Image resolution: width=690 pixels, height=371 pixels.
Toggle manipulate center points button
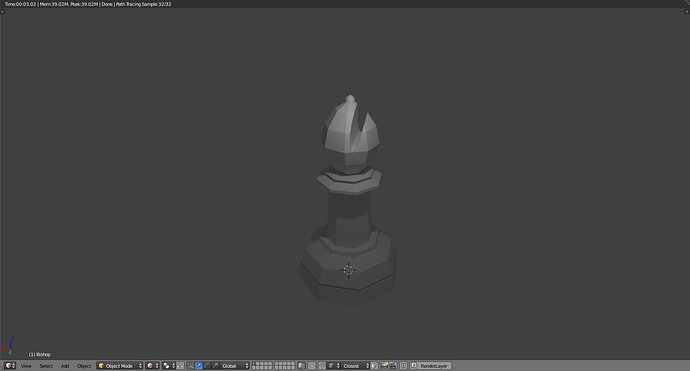pyautogui.click(x=180, y=366)
